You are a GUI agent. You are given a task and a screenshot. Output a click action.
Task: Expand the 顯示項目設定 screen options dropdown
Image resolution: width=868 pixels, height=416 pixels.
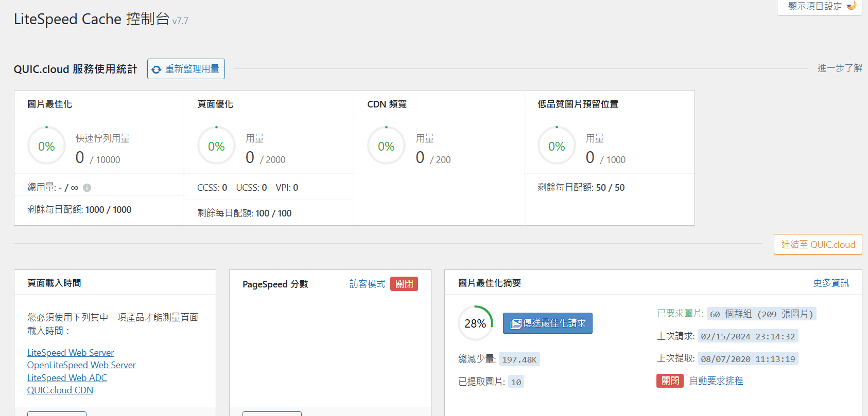coord(819,6)
